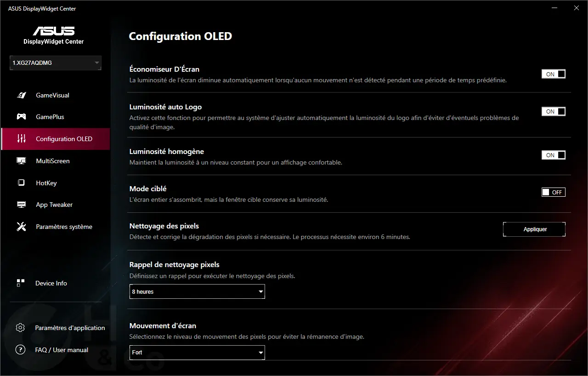The image size is (588, 376).
Task: Minimize the DisplayWidget Center window
Action: [554, 8]
